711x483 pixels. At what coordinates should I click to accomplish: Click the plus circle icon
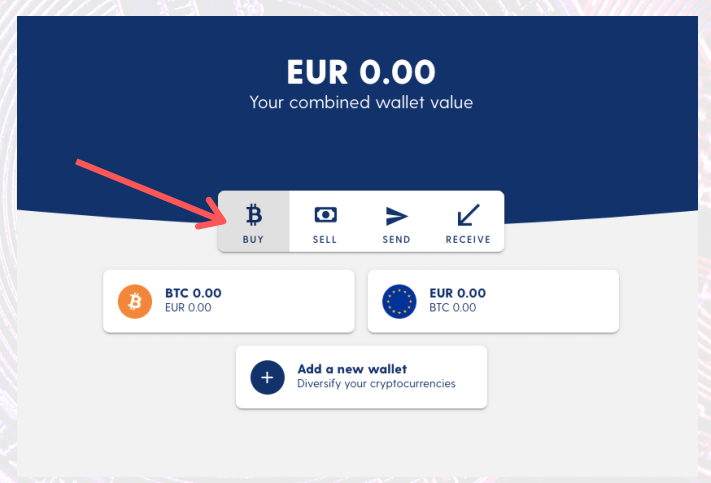click(268, 377)
